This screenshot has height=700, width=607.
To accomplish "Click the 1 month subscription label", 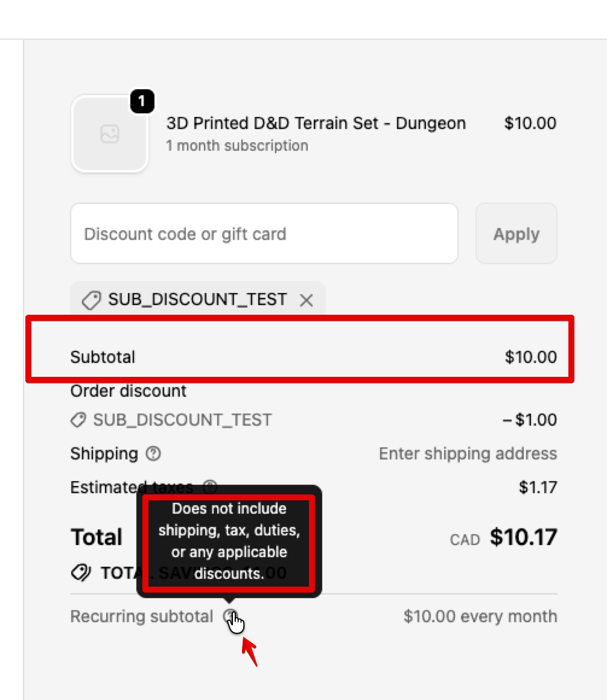I will pos(237,146).
